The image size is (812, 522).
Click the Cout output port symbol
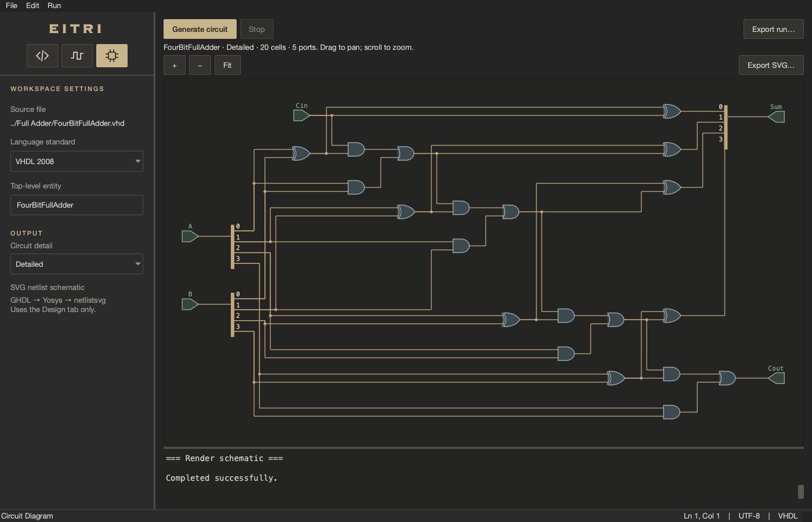pyautogui.click(x=777, y=378)
